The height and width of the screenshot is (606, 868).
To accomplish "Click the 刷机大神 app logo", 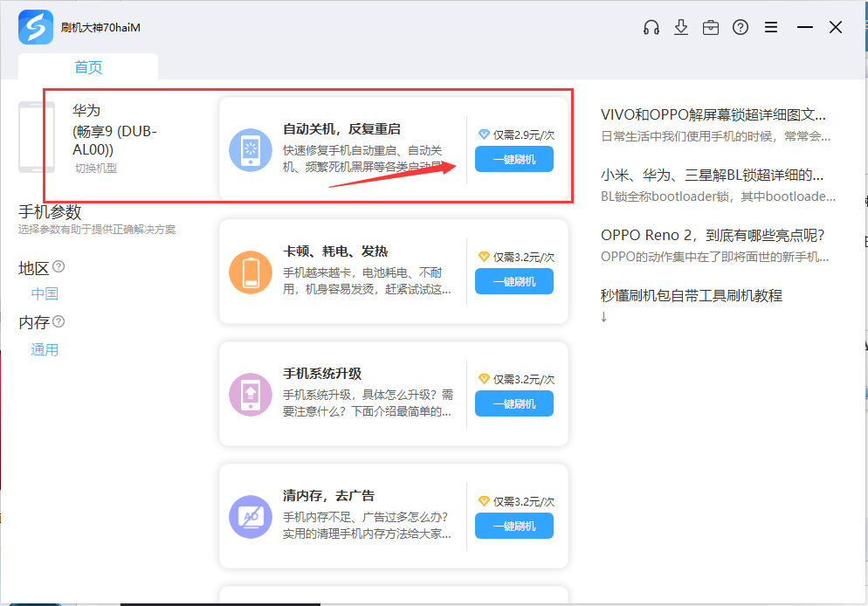I will (x=36, y=27).
